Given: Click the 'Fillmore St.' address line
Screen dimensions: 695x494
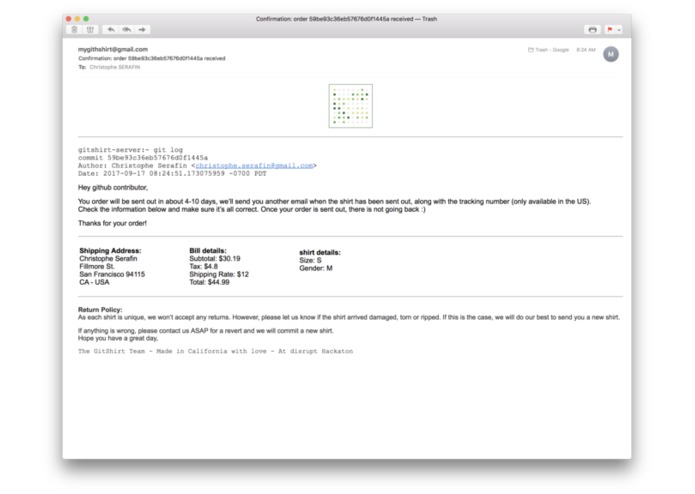Looking at the screenshot, I should point(97,266).
